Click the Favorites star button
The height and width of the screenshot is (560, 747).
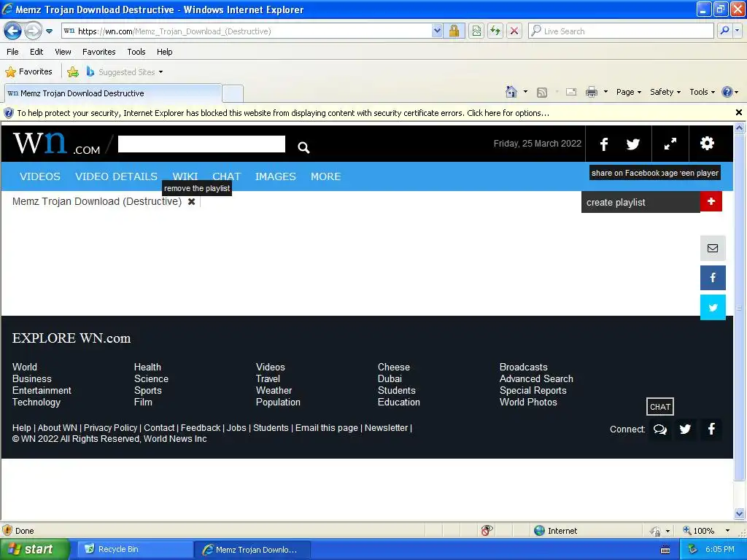tap(29, 72)
